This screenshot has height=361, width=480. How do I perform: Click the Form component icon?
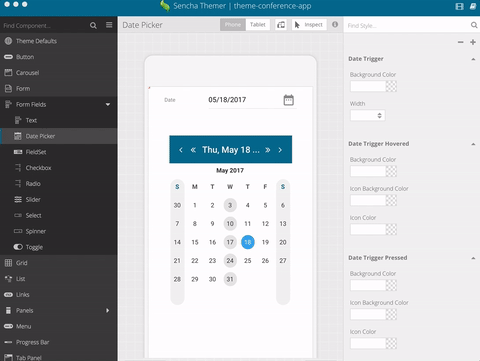coord(8,89)
